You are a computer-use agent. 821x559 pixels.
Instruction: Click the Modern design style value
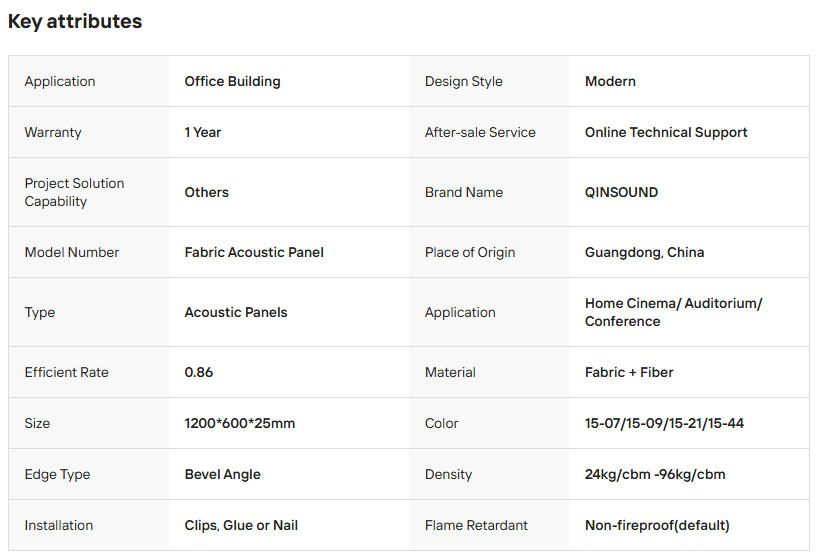610,81
